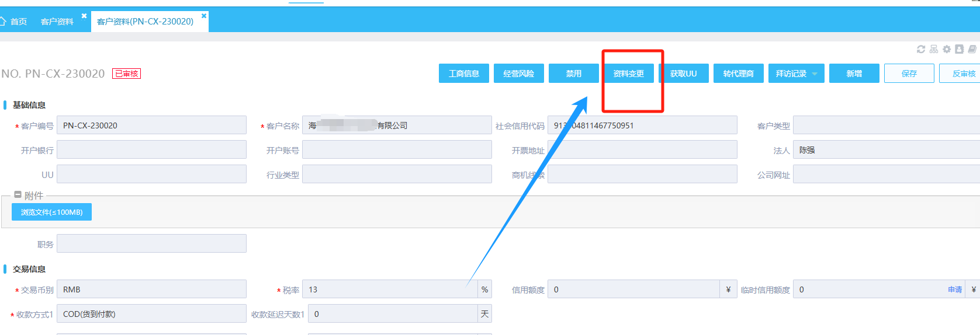
Task: Close the 客户资料 tab
Action: coord(84,16)
